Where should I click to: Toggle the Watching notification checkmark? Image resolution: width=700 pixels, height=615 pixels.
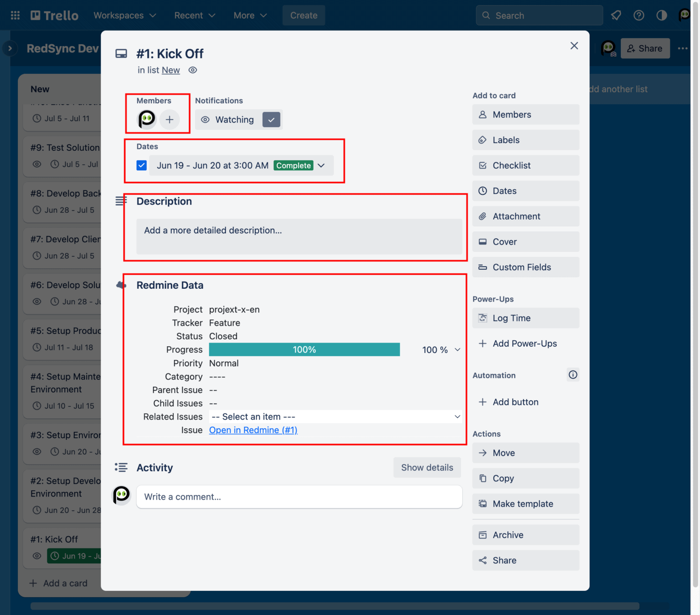(x=271, y=119)
